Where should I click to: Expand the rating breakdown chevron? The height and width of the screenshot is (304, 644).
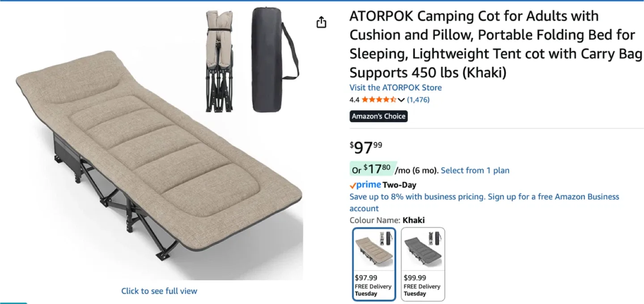(401, 100)
